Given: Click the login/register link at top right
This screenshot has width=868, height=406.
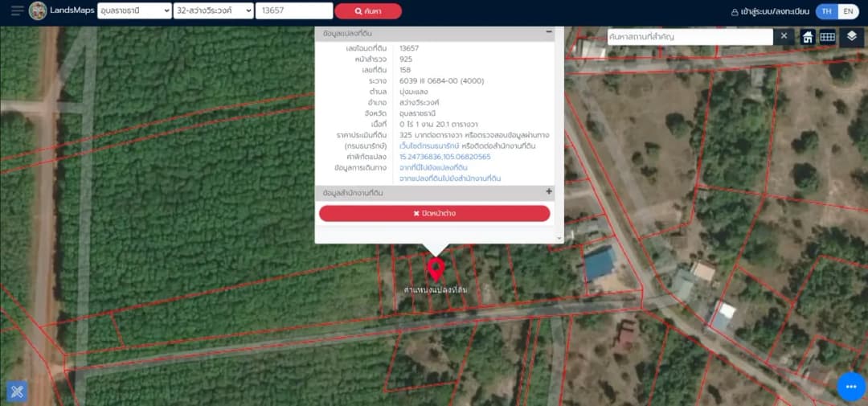Looking at the screenshot, I should tap(771, 11).
